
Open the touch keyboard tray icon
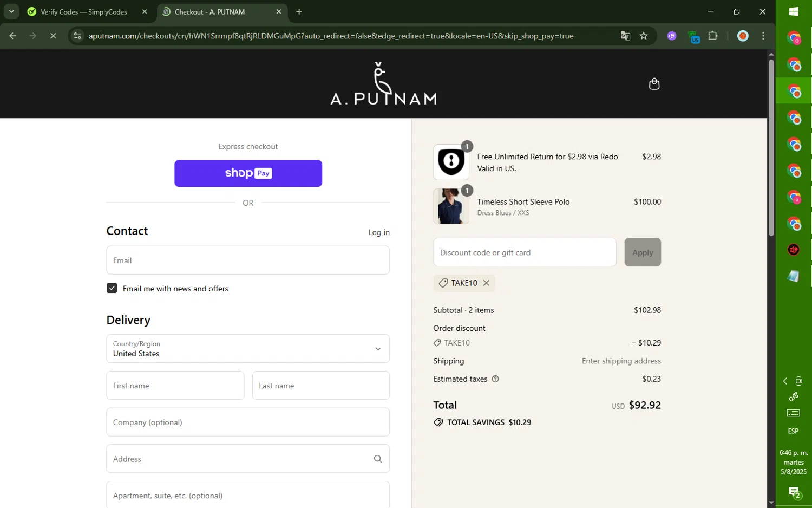pos(794,413)
